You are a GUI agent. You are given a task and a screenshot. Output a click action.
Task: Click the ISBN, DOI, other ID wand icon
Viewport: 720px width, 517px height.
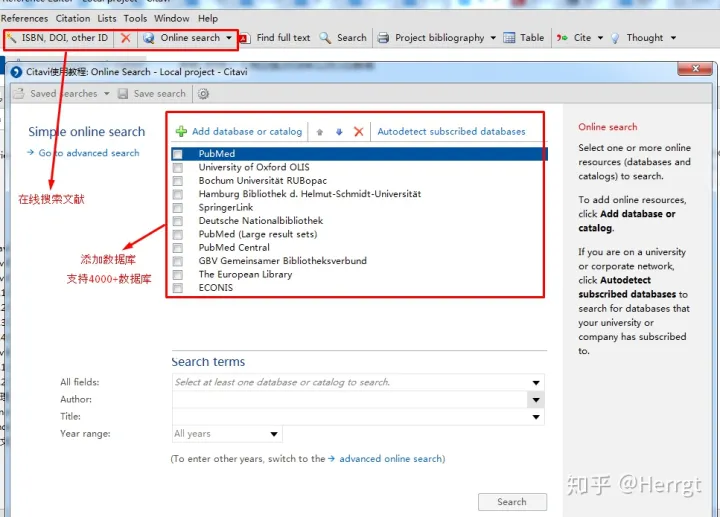12,38
